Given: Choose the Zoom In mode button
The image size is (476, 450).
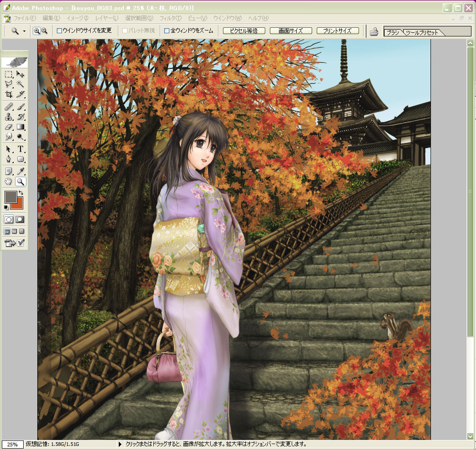Looking at the screenshot, I should [37, 31].
